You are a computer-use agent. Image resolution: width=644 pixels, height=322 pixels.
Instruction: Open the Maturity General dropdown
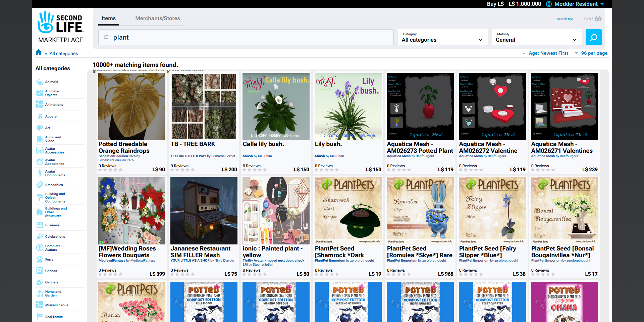click(536, 37)
